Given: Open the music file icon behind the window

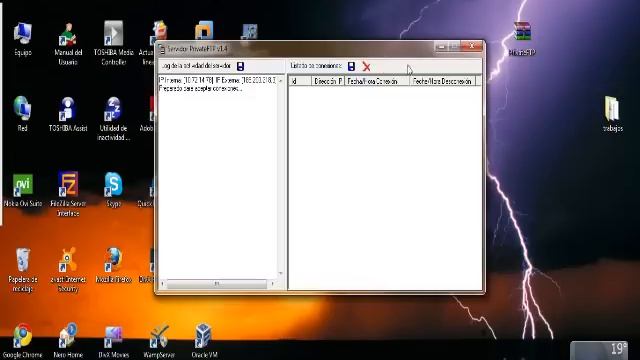Looking at the screenshot, I should pos(249,31).
